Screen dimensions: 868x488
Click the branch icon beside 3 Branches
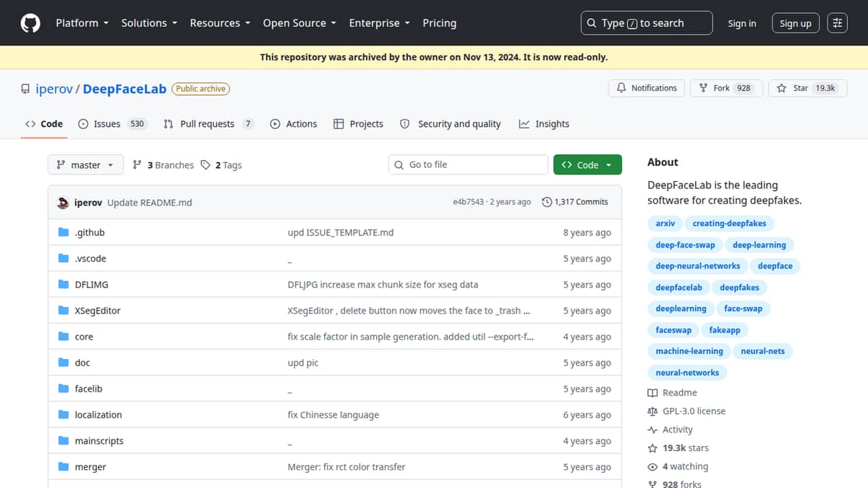coord(137,165)
